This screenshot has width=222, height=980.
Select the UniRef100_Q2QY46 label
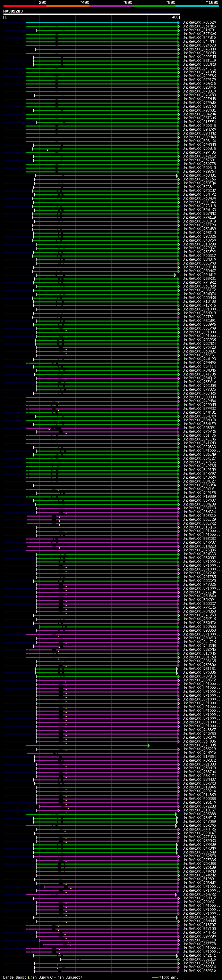click(199, 87)
